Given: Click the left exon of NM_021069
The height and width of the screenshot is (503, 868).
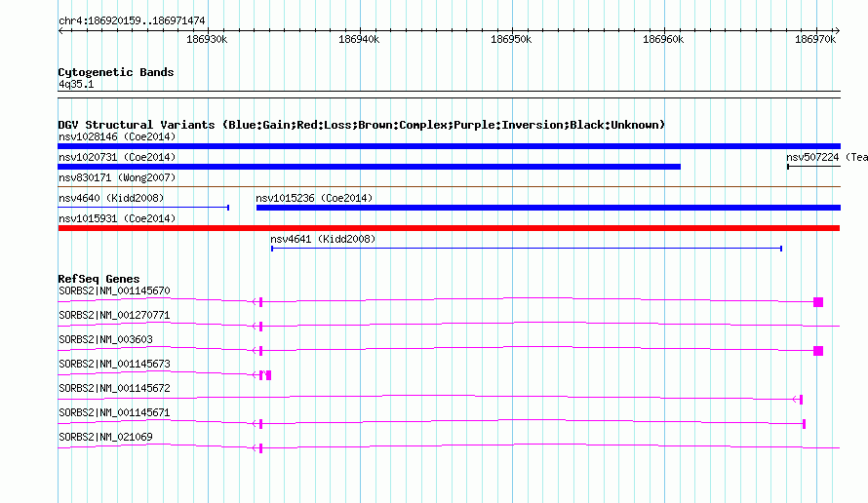Looking at the screenshot, I should 260,448.
